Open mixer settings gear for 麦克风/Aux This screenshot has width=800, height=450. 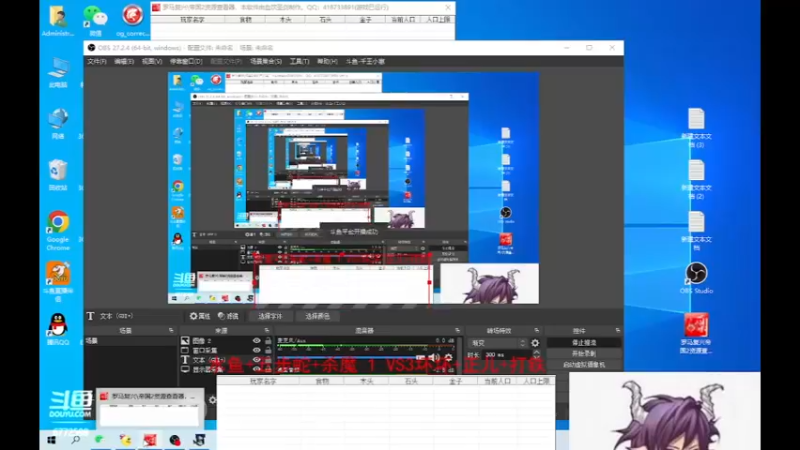click(x=448, y=358)
